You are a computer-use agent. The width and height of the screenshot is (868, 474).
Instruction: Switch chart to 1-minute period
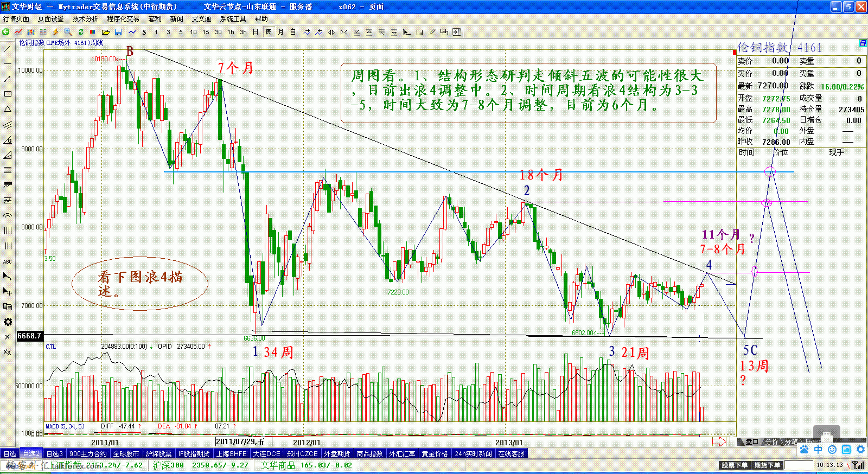tap(156, 32)
